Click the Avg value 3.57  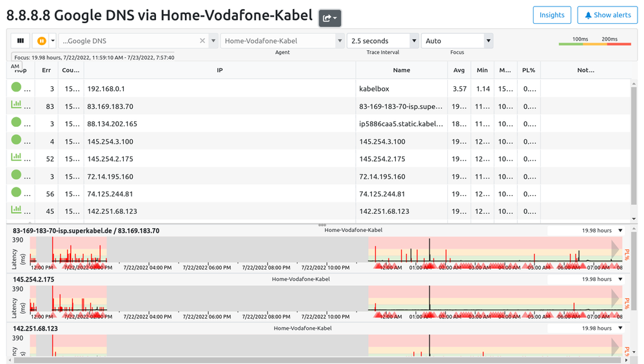tap(460, 89)
